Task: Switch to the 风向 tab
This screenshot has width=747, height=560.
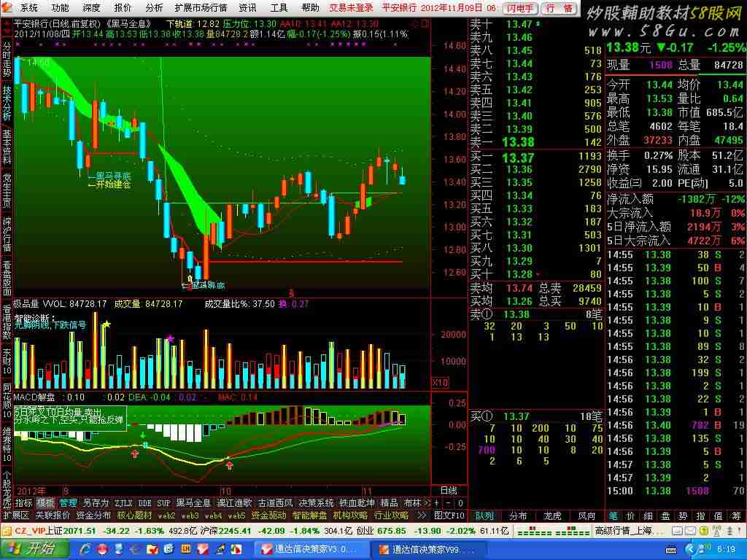Action: click(x=587, y=516)
